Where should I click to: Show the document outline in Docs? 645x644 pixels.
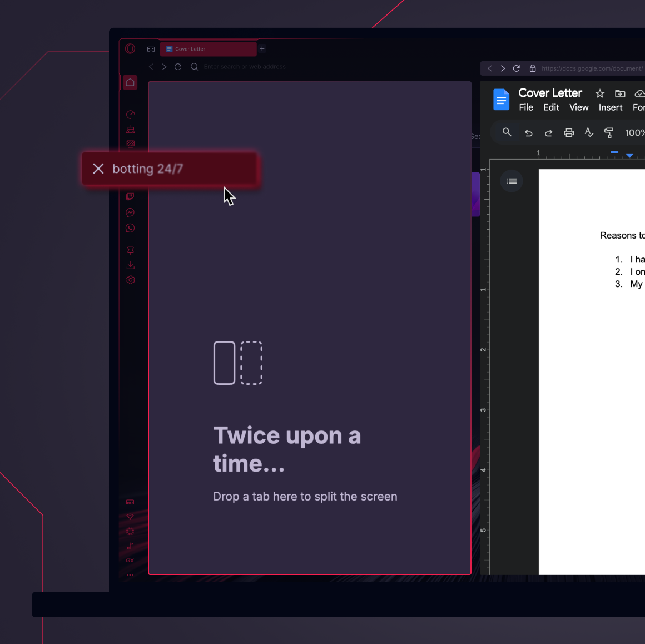pos(511,181)
